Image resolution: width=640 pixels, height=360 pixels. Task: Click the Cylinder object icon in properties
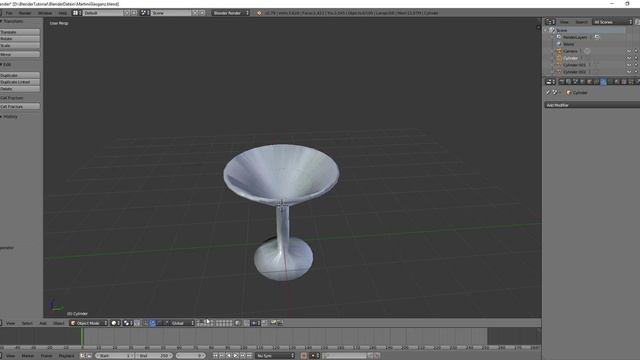click(x=568, y=93)
